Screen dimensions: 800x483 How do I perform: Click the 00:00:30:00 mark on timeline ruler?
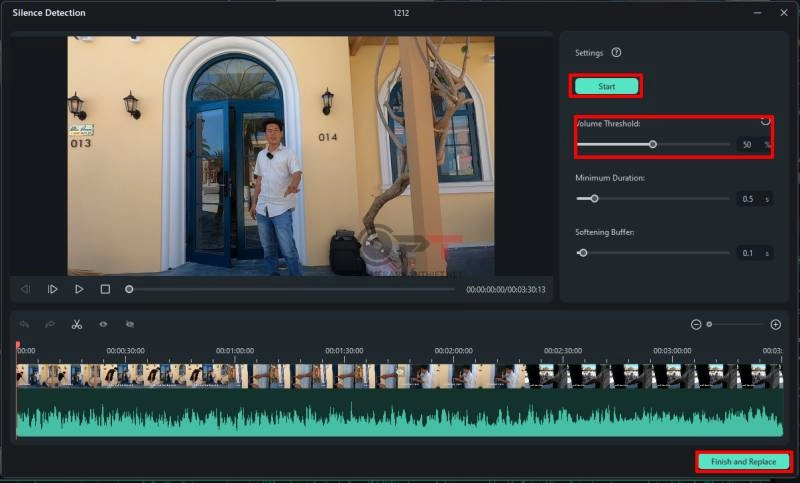click(126, 351)
